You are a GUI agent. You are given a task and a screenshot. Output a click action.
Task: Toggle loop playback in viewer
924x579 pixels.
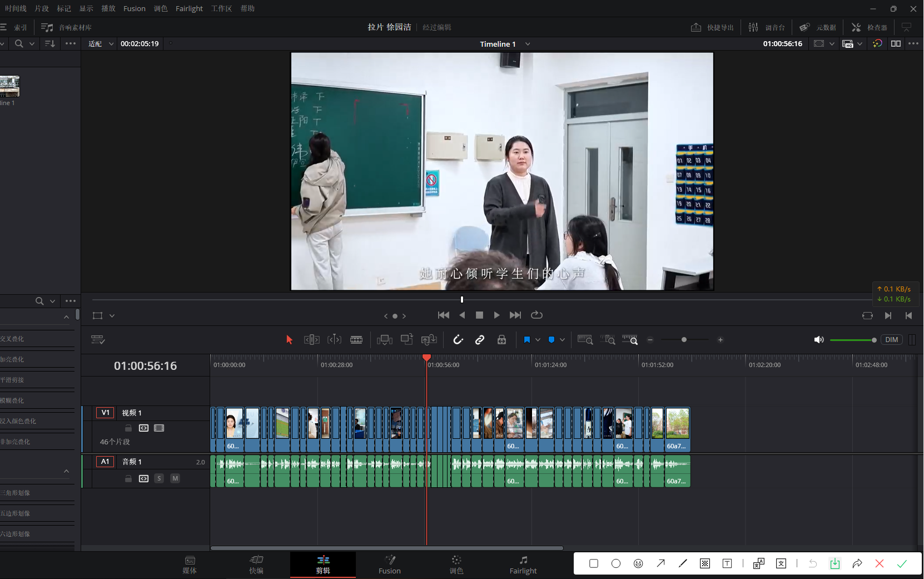[536, 315]
